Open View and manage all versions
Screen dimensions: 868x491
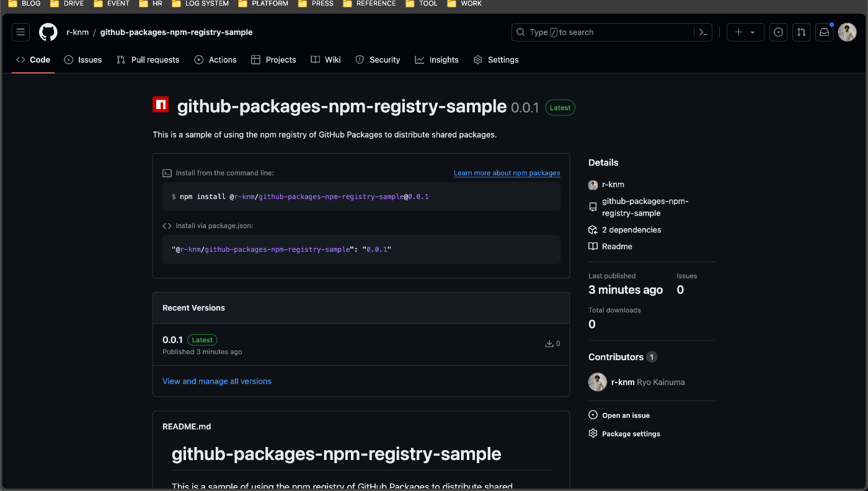[x=217, y=381]
